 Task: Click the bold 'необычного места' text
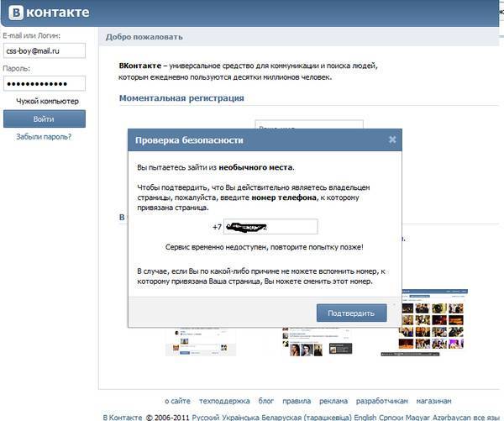click(x=255, y=167)
